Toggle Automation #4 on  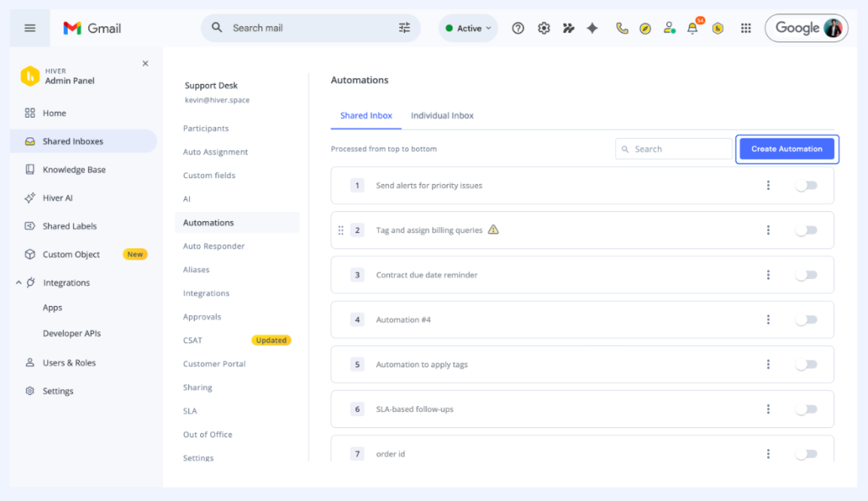(806, 320)
